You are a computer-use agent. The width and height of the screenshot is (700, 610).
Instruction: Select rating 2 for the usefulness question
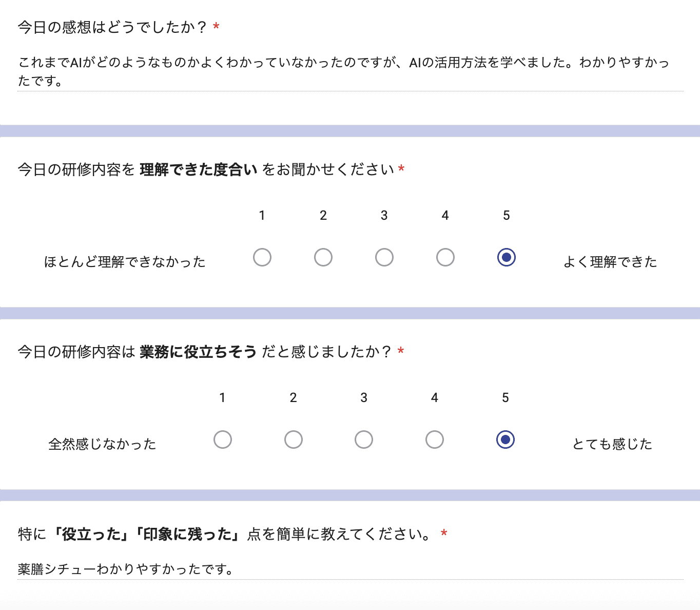pyautogui.click(x=293, y=440)
